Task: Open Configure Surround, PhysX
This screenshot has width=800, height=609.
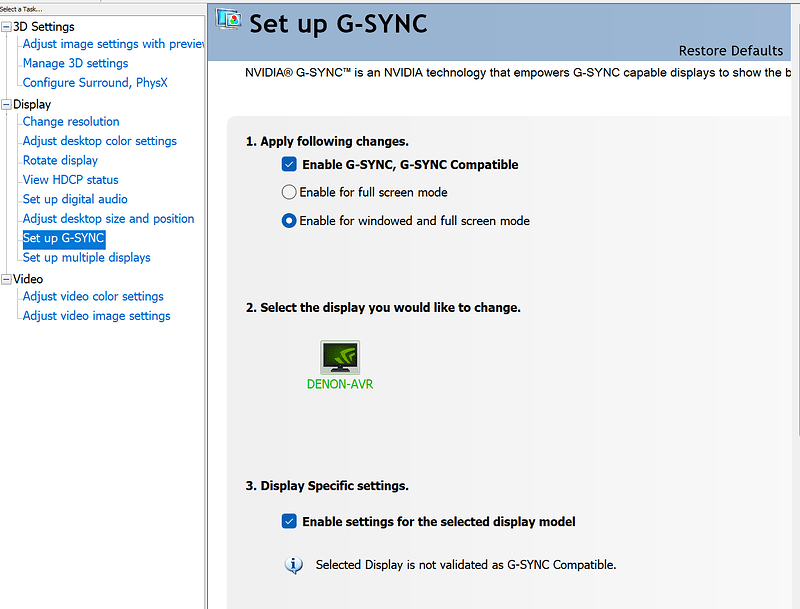Action: click(95, 83)
